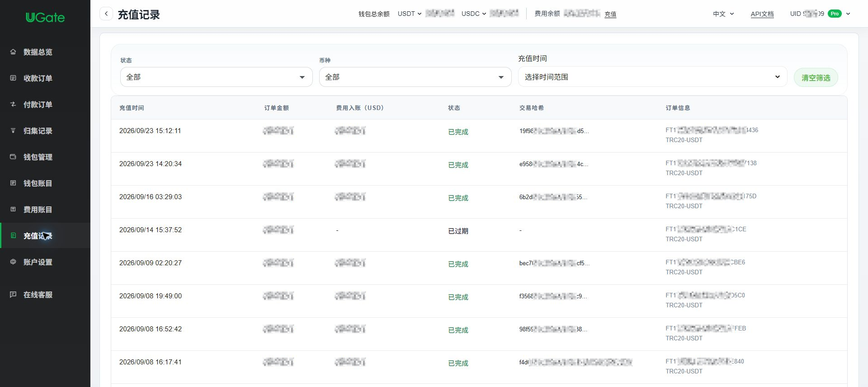Expand the USDT balance dropdown

coord(410,14)
